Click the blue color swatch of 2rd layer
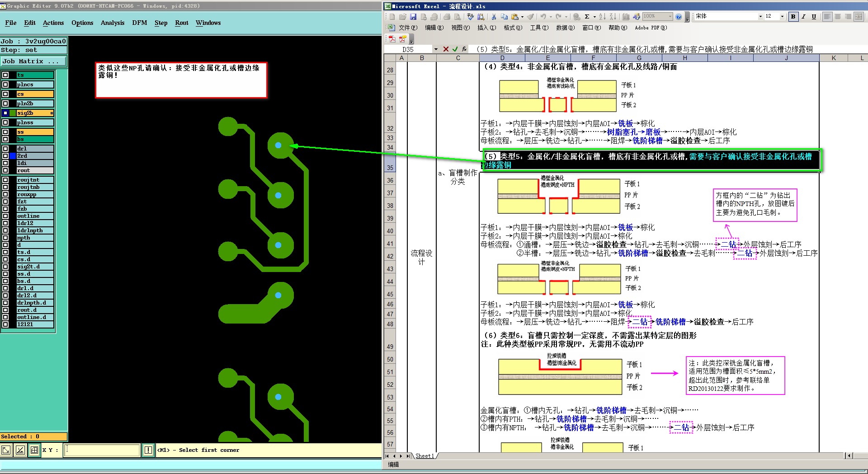The image size is (868, 474). (13, 156)
